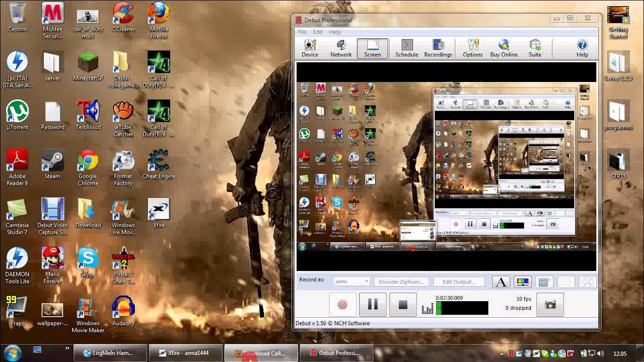Image resolution: width=644 pixels, height=362 pixels.
Task: Switch to the LogMeIn Hamachi taskbar window
Action: point(111,353)
